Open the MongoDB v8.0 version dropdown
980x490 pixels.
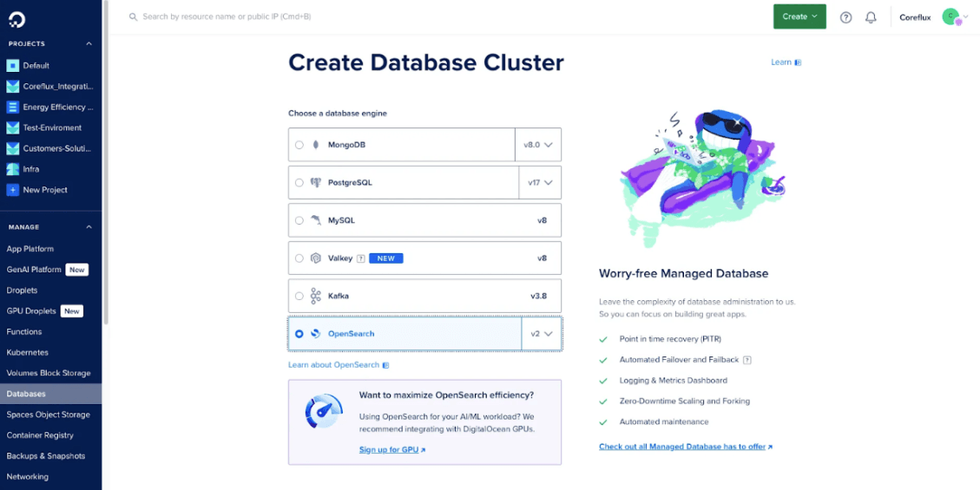(538, 145)
